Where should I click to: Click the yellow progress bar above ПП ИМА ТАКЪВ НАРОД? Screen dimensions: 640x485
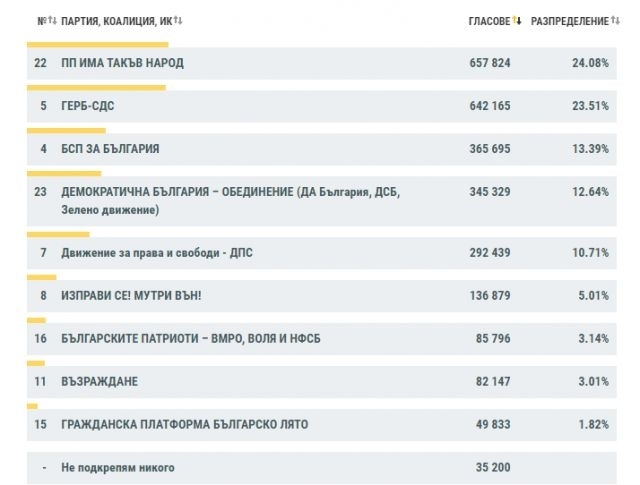[97, 44]
